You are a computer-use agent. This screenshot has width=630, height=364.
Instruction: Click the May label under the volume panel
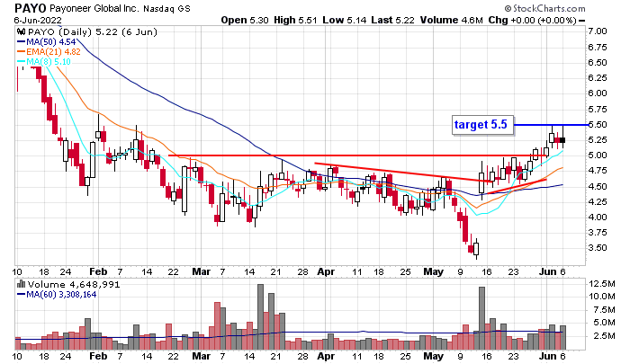(x=433, y=356)
